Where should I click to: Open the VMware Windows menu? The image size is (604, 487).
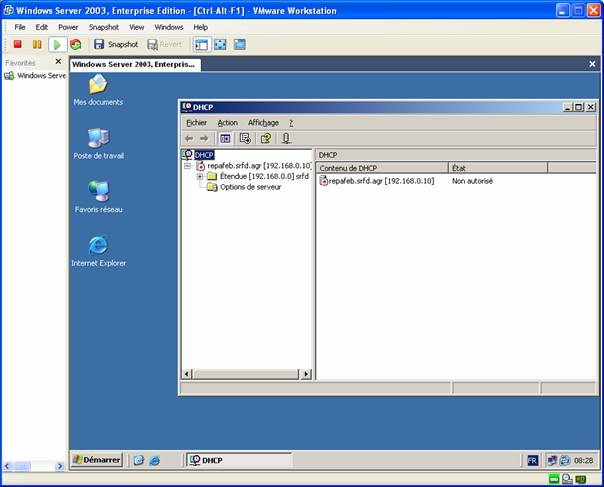click(169, 27)
